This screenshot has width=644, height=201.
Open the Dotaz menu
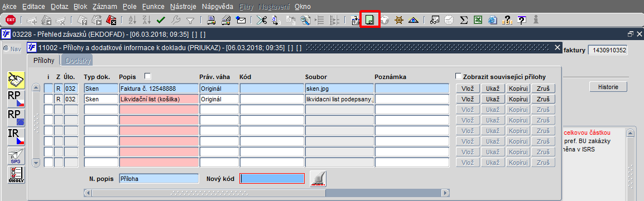[x=60, y=7]
